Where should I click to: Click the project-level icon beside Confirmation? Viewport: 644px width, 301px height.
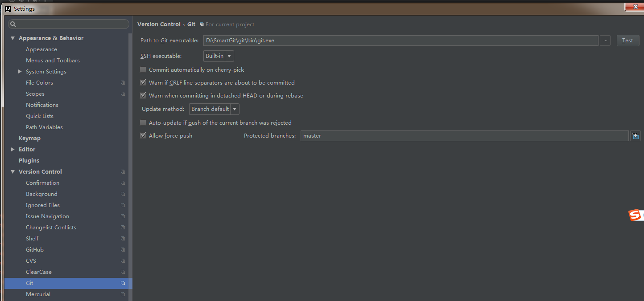123,183
